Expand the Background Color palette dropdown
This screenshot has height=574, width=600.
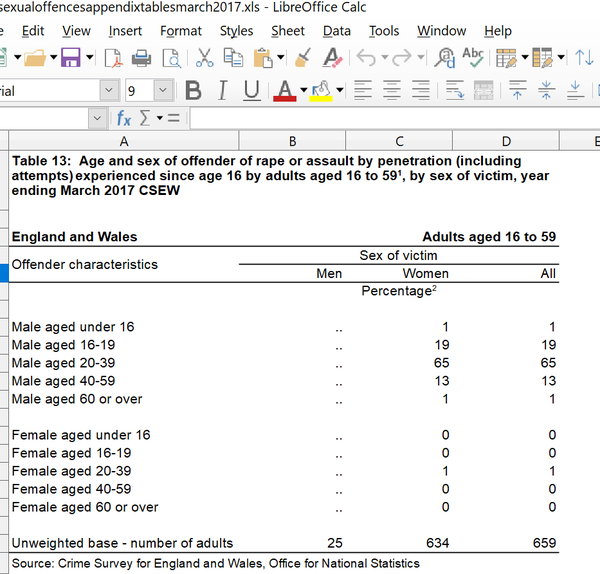click(339, 91)
